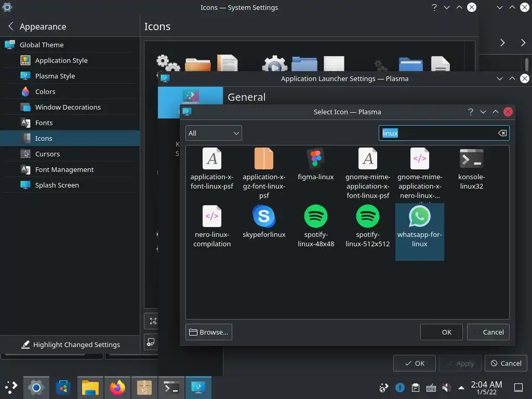The height and width of the screenshot is (399, 532).
Task: Open Dolphin file manager from taskbar
Action: point(90,388)
